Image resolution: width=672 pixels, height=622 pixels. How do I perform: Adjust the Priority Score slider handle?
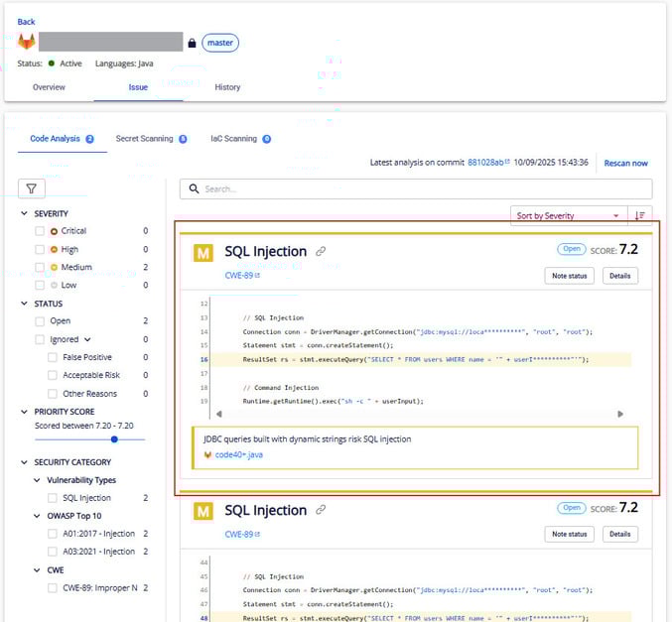(114, 438)
